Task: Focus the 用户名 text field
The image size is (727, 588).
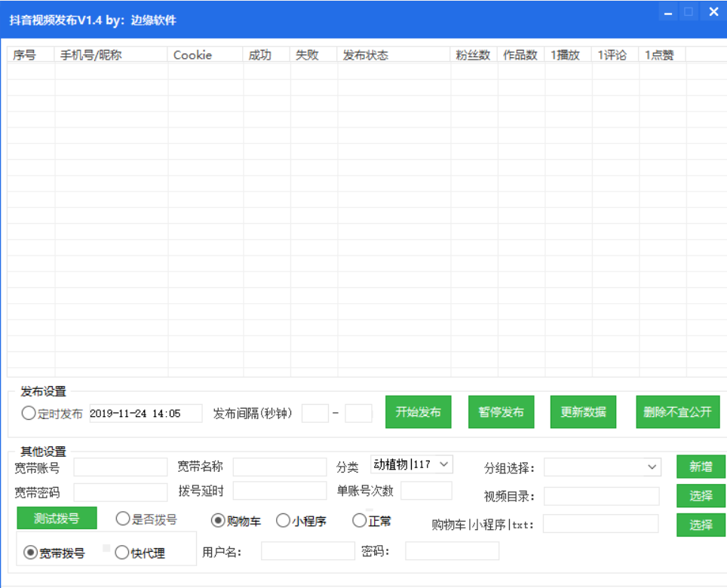Action: (307, 552)
